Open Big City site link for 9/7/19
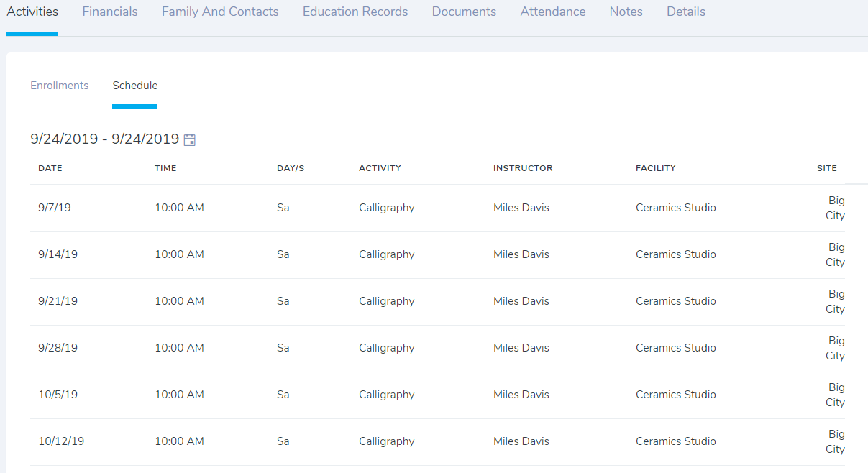The width and height of the screenshot is (868, 473). click(x=835, y=208)
